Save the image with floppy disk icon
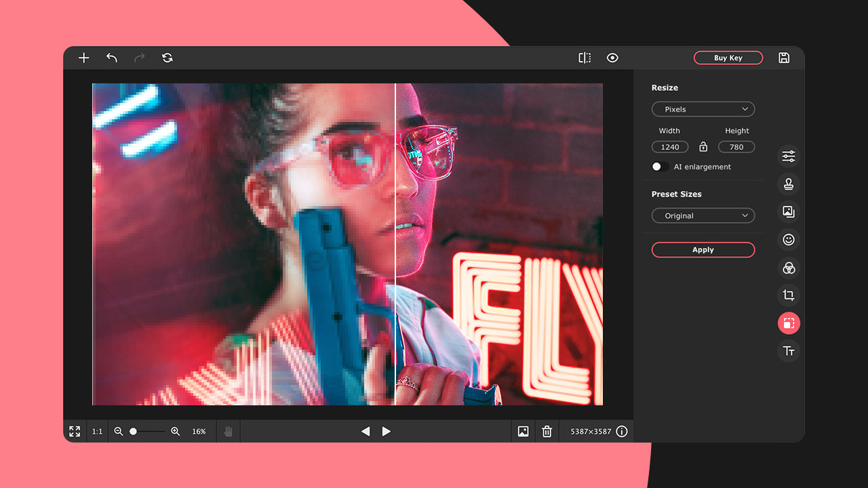The image size is (868, 488). (784, 58)
